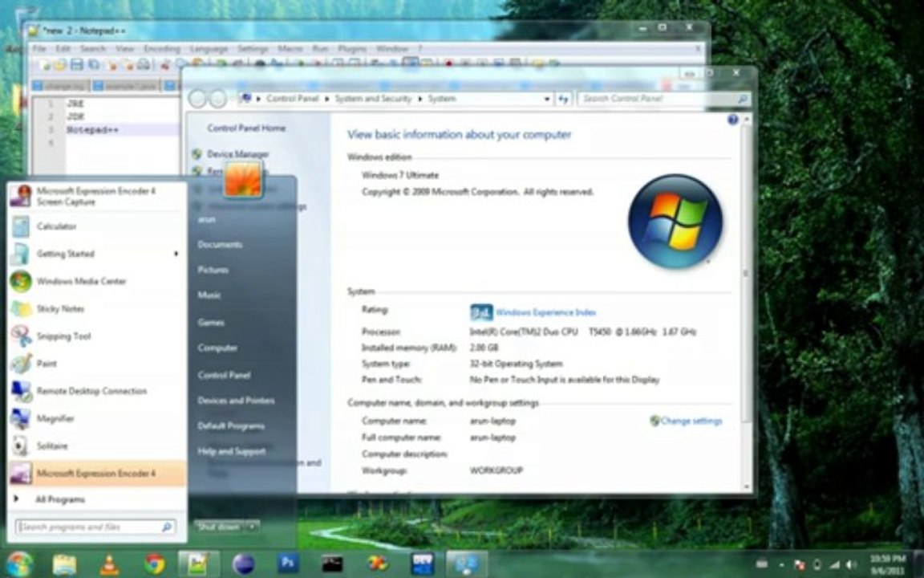Open the command prompt icon on taskbar

332,564
